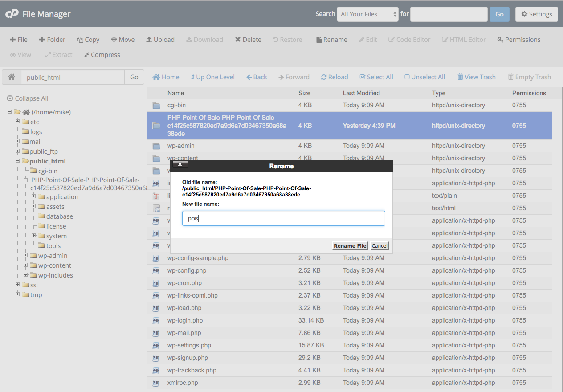Expand the application folder in the tree
This screenshot has width=563, height=392.
coord(34,196)
